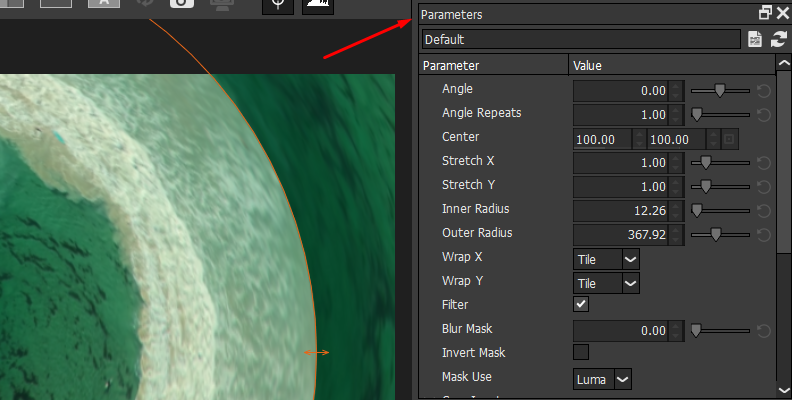
Task: Undock the Parameters panel
Action: (765, 13)
